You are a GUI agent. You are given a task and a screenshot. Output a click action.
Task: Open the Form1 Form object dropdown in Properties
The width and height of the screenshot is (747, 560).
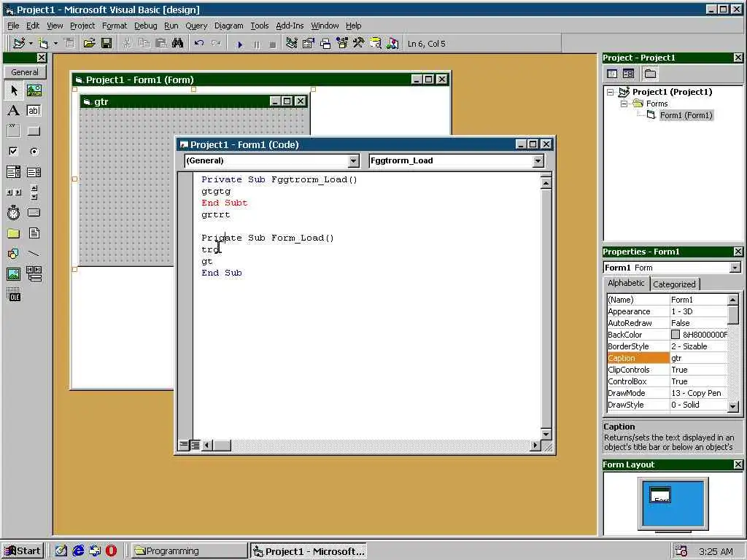point(735,268)
